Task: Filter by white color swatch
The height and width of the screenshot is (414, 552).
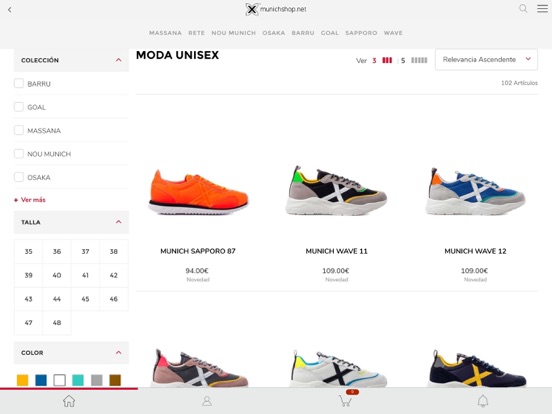Action: [x=59, y=380]
